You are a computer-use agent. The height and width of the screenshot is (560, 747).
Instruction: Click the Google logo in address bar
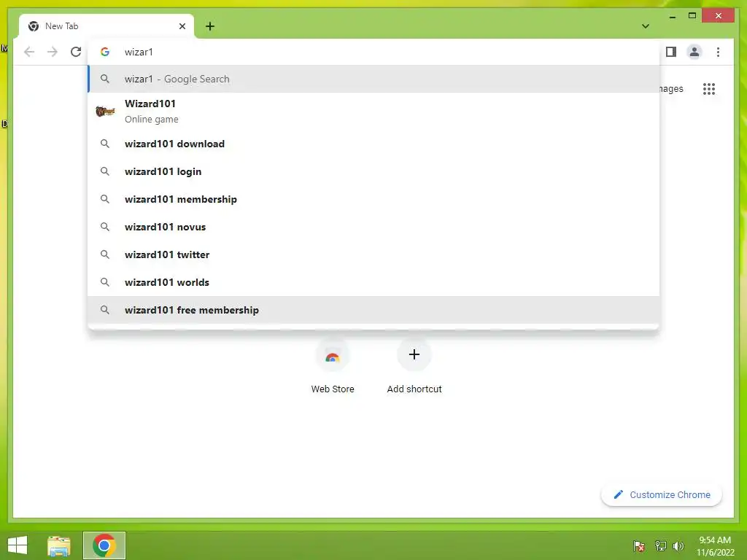[x=105, y=52]
